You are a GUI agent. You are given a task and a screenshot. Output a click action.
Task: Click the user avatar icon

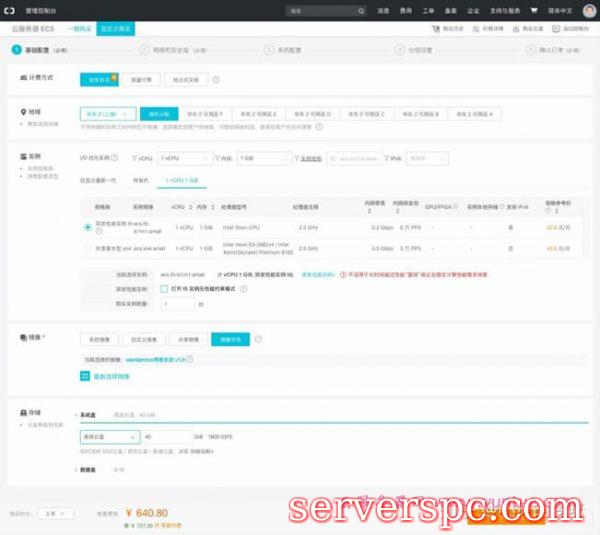pyautogui.click(x=591, y=10)
